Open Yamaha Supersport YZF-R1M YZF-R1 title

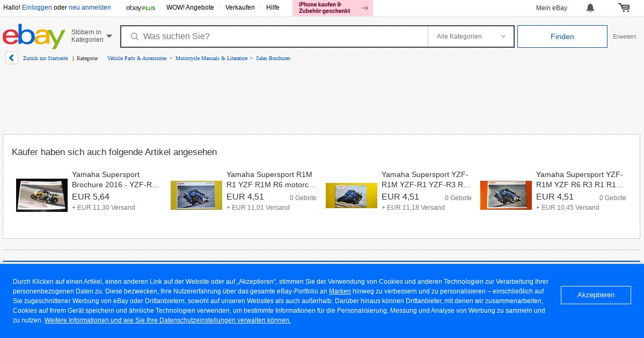click(x=426, y=180)
